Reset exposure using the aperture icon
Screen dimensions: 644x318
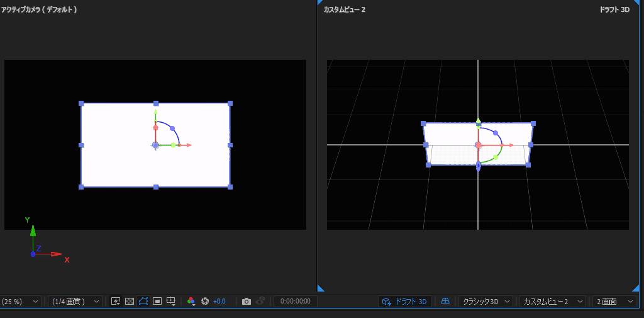click(205, 301)
